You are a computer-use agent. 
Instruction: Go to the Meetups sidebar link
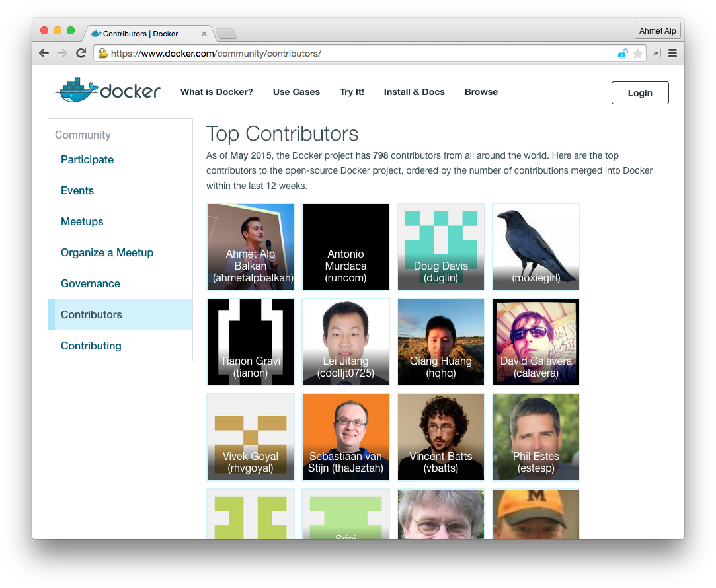click(82, 221)
